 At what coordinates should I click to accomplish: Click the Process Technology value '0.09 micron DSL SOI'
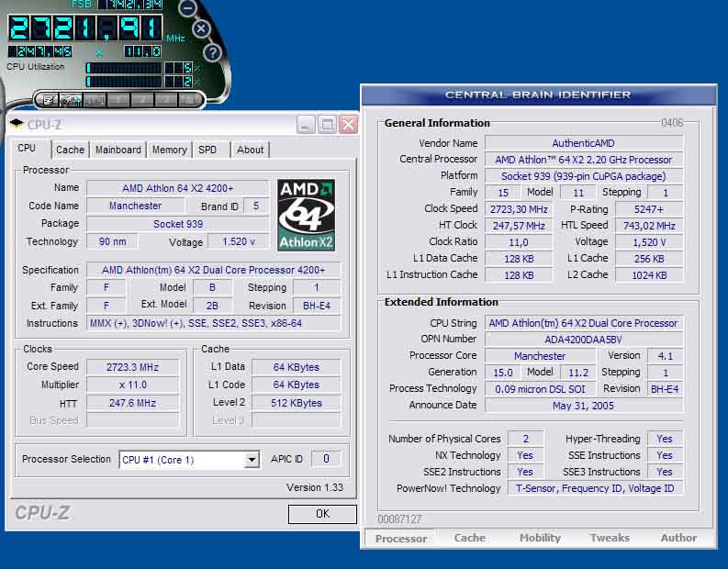click(x=540, y=389)
